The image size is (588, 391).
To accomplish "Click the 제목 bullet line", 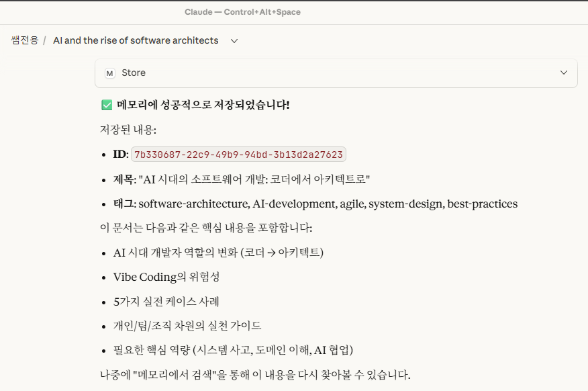I will (x=242, y=179).
